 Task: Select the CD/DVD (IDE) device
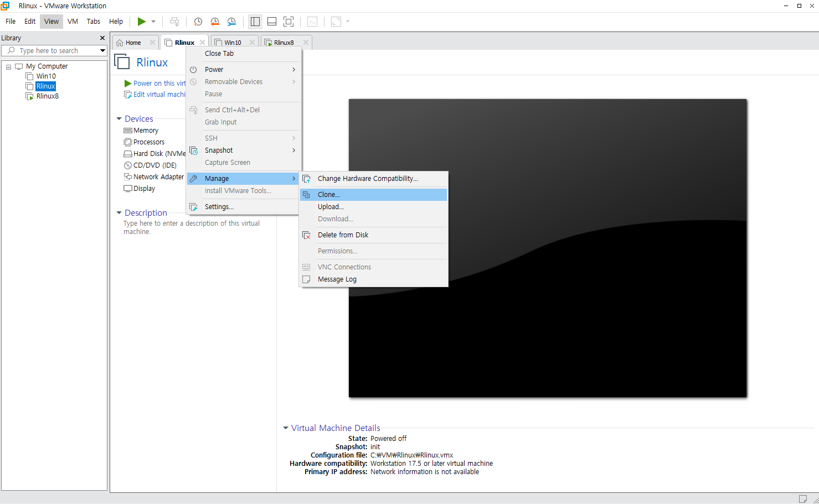[150, 165]
